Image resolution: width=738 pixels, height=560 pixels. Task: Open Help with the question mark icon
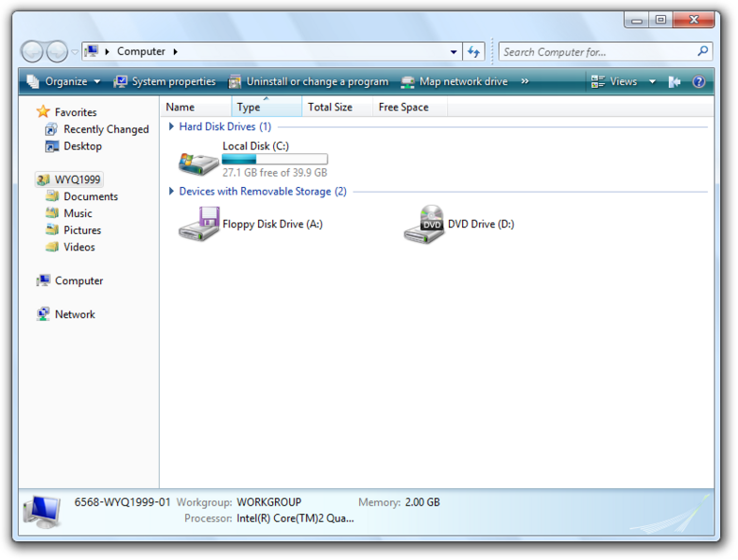point(699,82)
